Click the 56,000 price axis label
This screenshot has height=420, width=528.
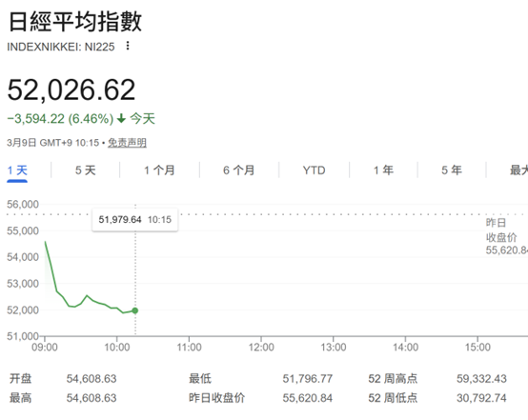pos(23,204)
